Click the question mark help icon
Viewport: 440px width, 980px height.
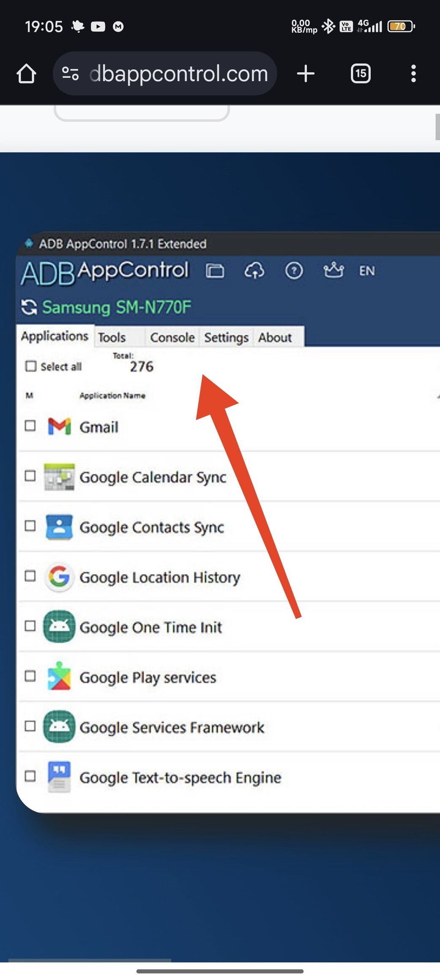tap(294, 270)
